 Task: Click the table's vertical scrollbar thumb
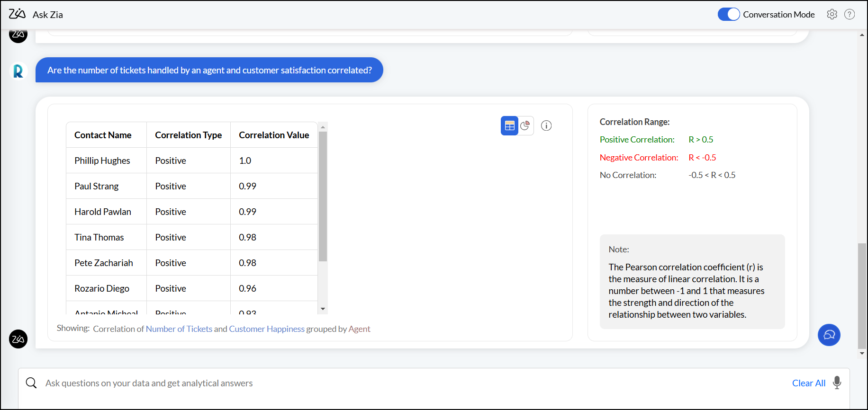coord(323,196)
